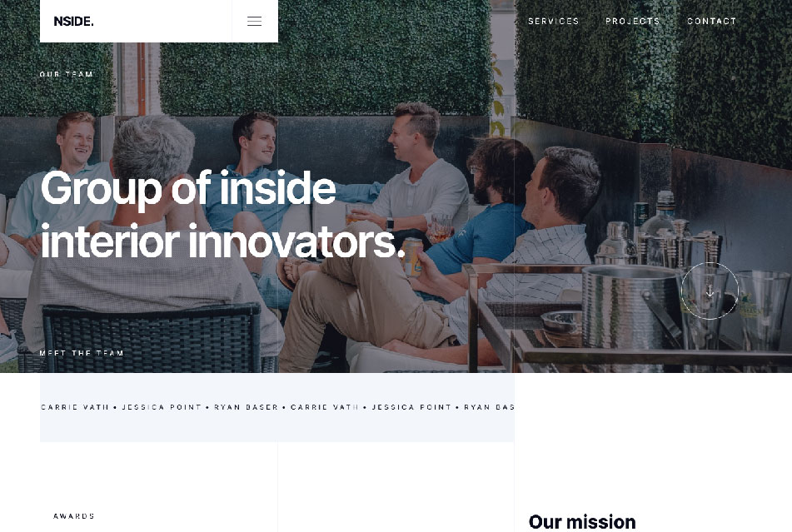Click the Our mission heading
Image resolution: width=792 pixels, height=532 pixels.
(x=582, y=522)
